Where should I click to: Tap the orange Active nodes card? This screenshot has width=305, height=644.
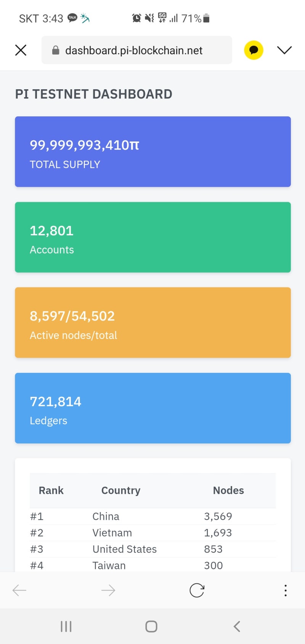tap(152, 323)
